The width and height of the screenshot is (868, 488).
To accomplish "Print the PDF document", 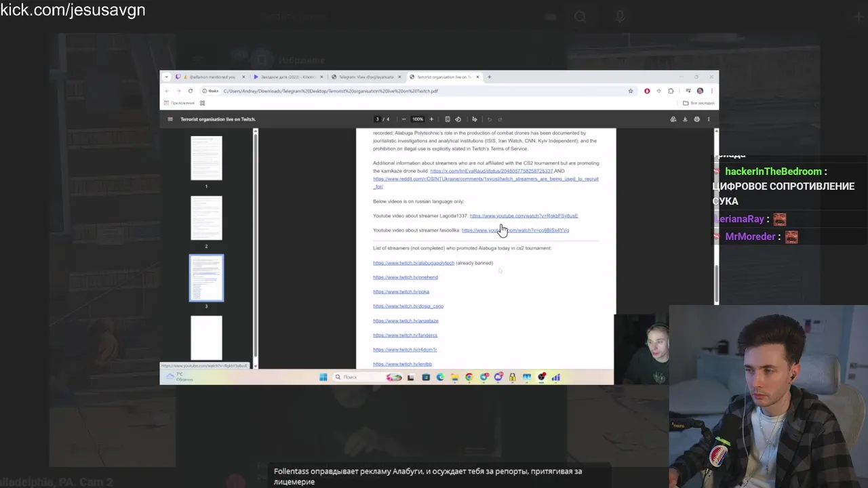I will pyautogui.click(x=696, y=119).
